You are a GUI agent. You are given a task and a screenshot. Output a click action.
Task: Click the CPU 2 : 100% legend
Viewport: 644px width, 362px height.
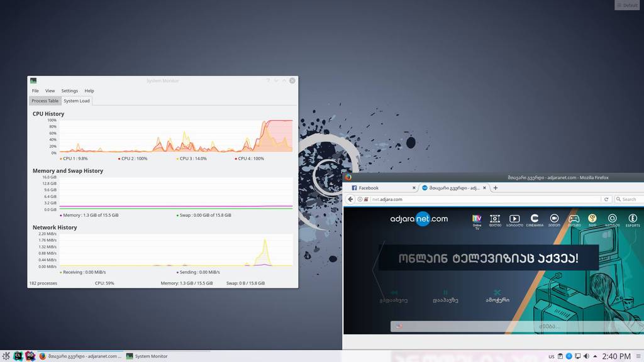(x=133, y=158)
